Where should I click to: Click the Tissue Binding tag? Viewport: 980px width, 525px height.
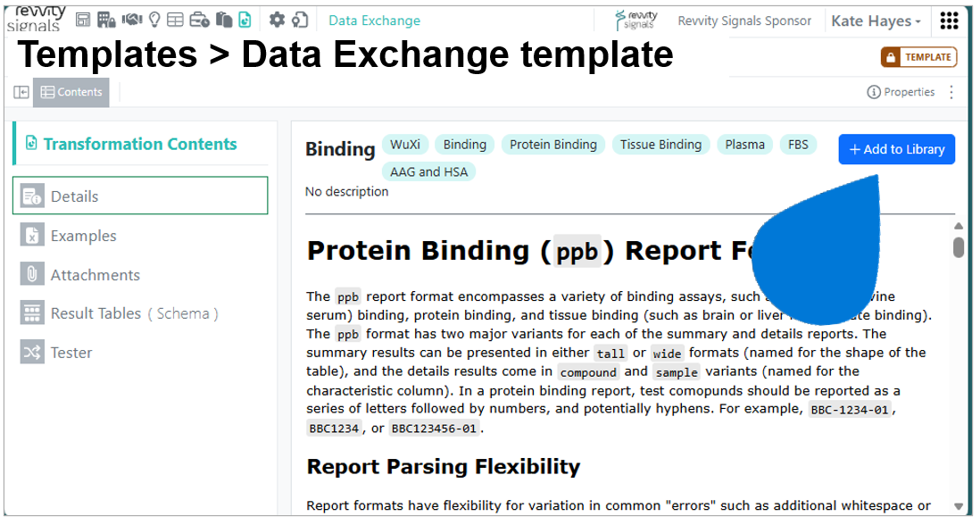pyautogui.click(x=660, y=145)
